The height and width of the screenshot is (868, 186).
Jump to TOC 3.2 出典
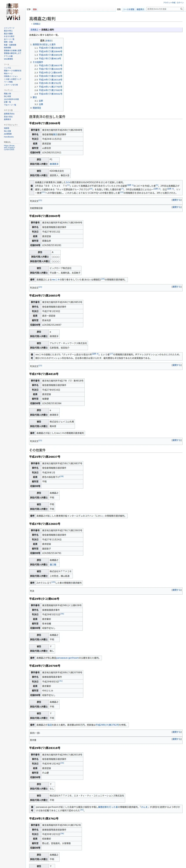(x=41, y=104)
